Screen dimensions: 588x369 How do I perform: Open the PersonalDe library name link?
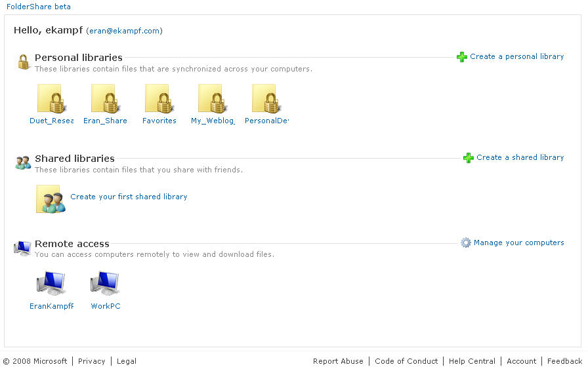pos(266,121)
